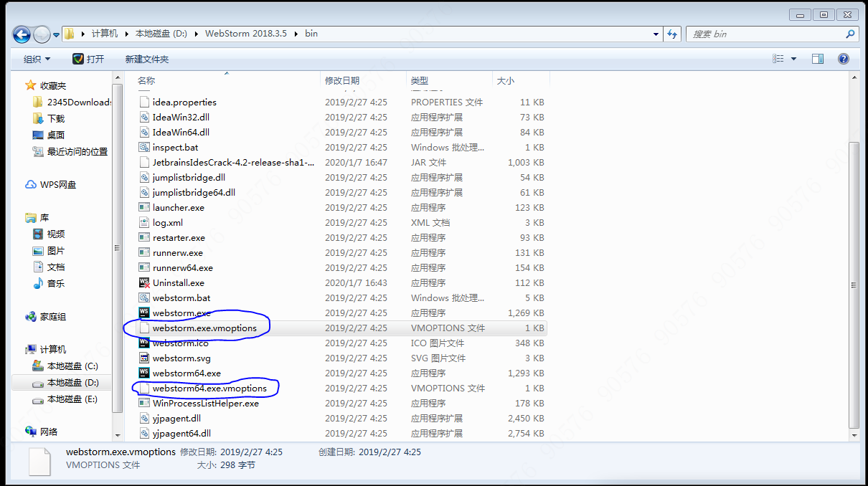Select the jumplistbridge64.dll file icon

tap(144, 192)
